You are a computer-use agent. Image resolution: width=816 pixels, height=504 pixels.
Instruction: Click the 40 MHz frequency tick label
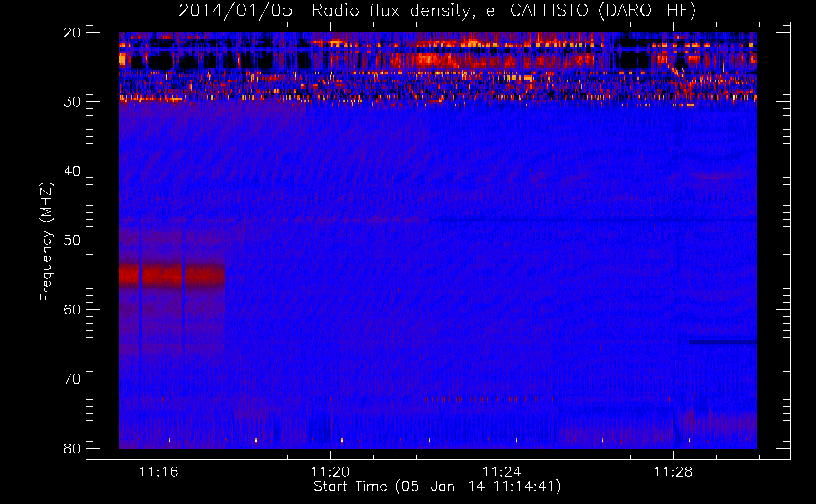coord(72,171)
